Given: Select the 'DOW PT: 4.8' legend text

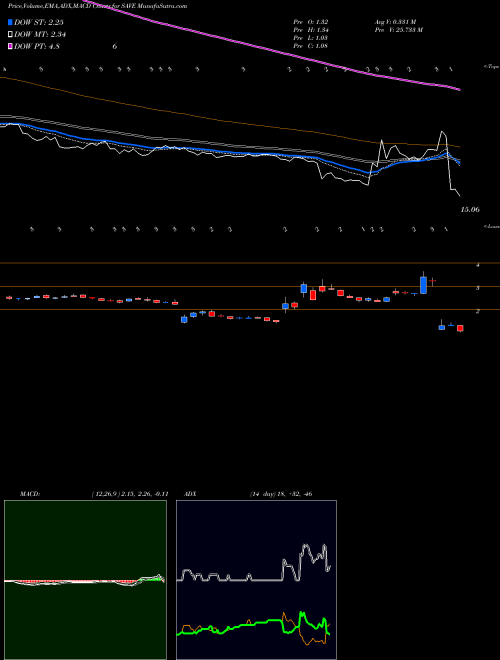Looking at the screenshot, I should [37, 46].
